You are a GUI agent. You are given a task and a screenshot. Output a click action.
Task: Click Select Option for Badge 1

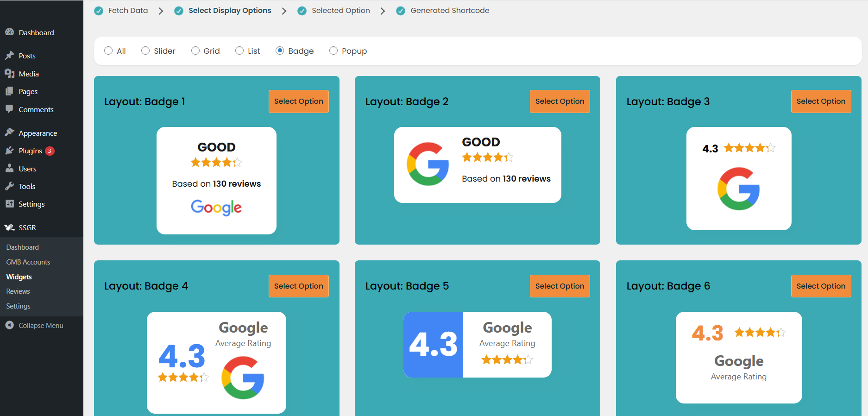tap(298, 101)
